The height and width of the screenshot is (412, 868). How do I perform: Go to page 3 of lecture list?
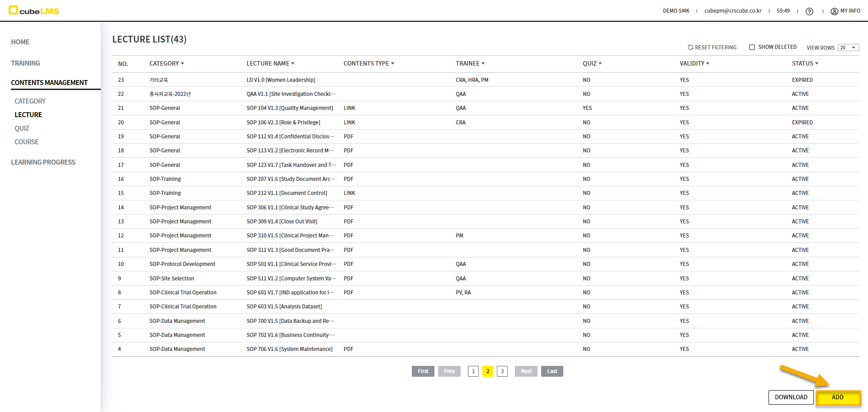click(502, 371)
